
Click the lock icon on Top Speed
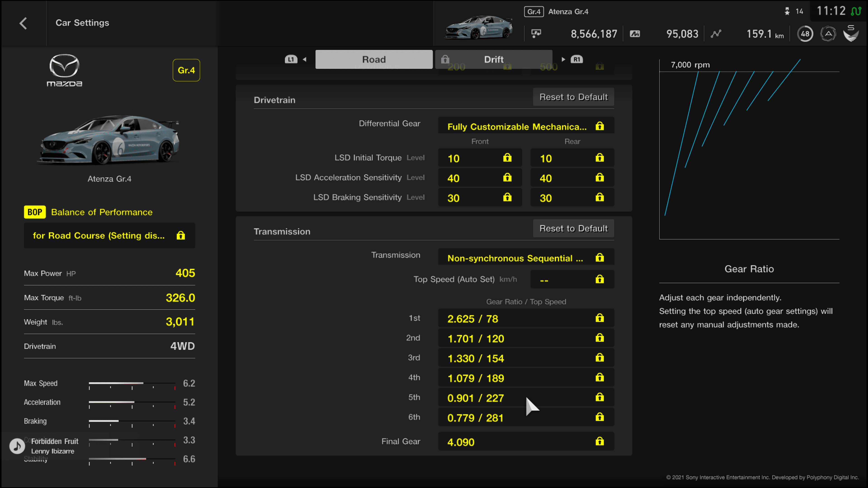pos(599,279)
